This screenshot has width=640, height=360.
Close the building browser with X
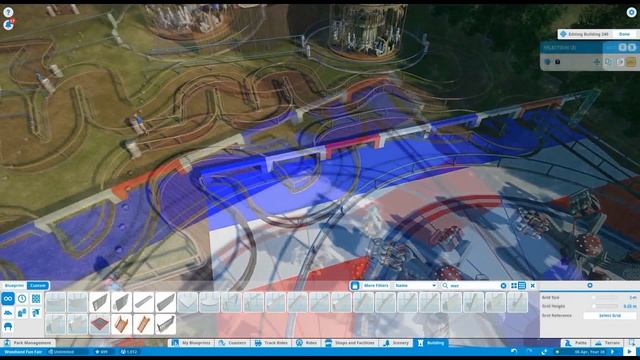point(533,286)
